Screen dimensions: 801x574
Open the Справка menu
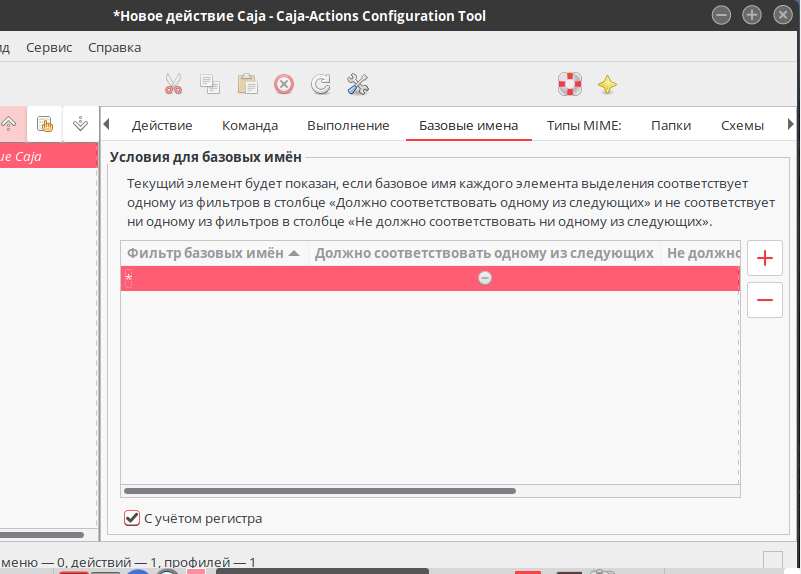114,47
